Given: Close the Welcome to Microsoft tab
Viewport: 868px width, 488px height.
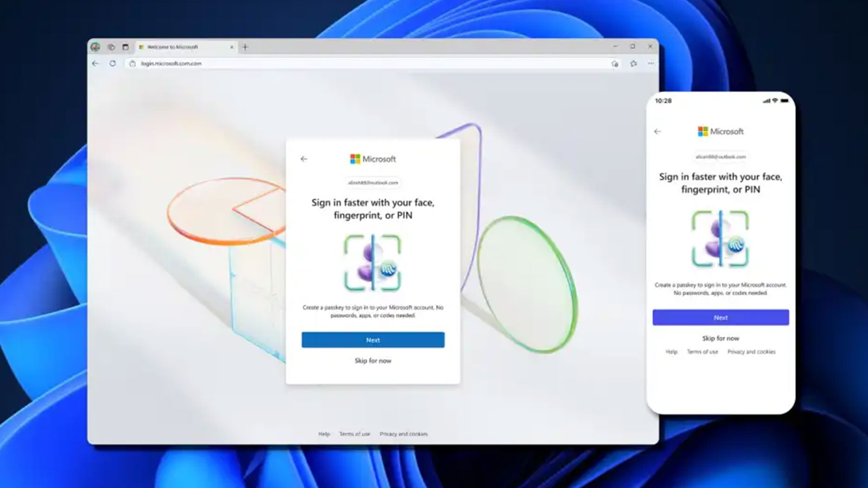Looking at the screenshot, I should tap(232, 47).
